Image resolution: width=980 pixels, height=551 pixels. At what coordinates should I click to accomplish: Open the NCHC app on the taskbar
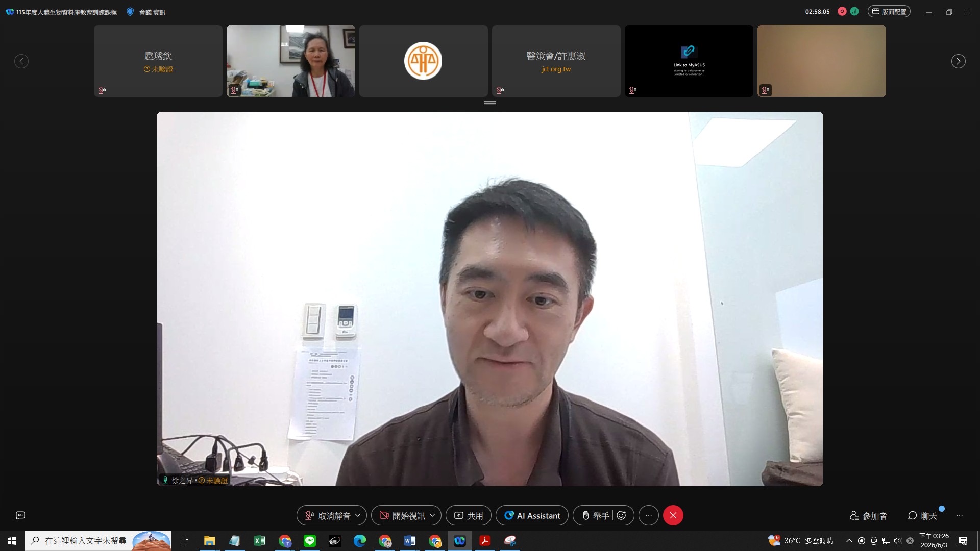[x=335, y=541]
